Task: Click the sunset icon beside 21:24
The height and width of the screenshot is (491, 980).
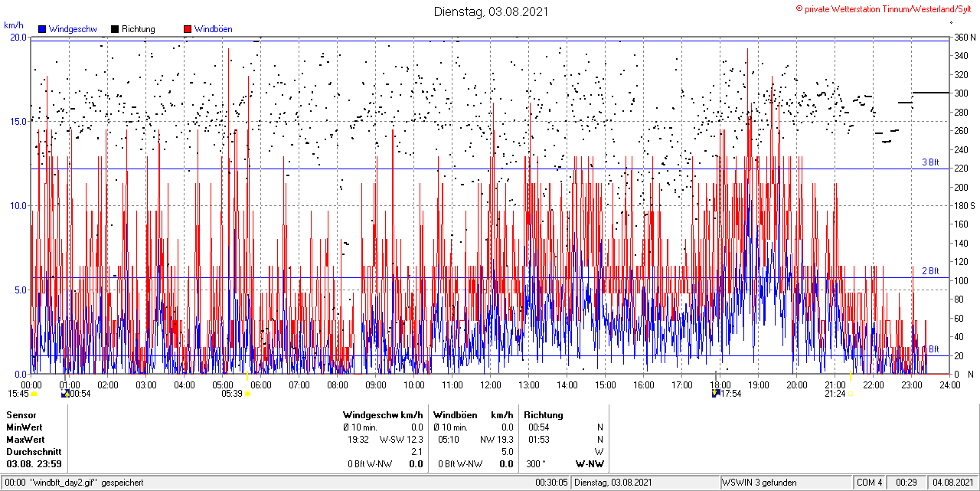Action: click(x=851, y=394)
